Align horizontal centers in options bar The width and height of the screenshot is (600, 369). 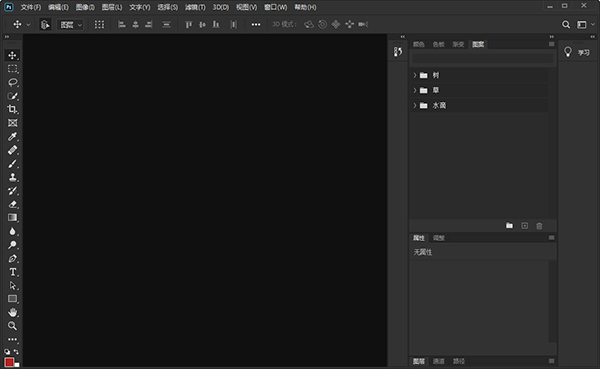pyautogui.click(x=135, y=24)
